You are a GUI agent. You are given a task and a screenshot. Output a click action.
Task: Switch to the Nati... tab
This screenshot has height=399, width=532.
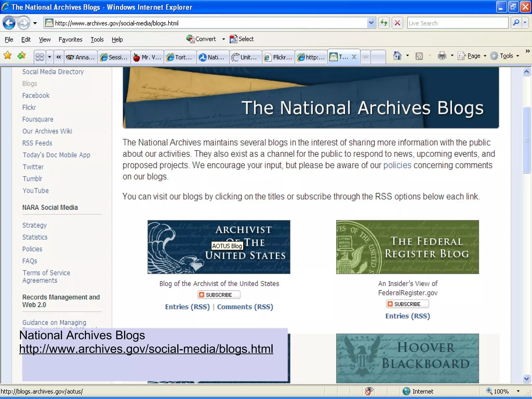click(x=213, y=57)
